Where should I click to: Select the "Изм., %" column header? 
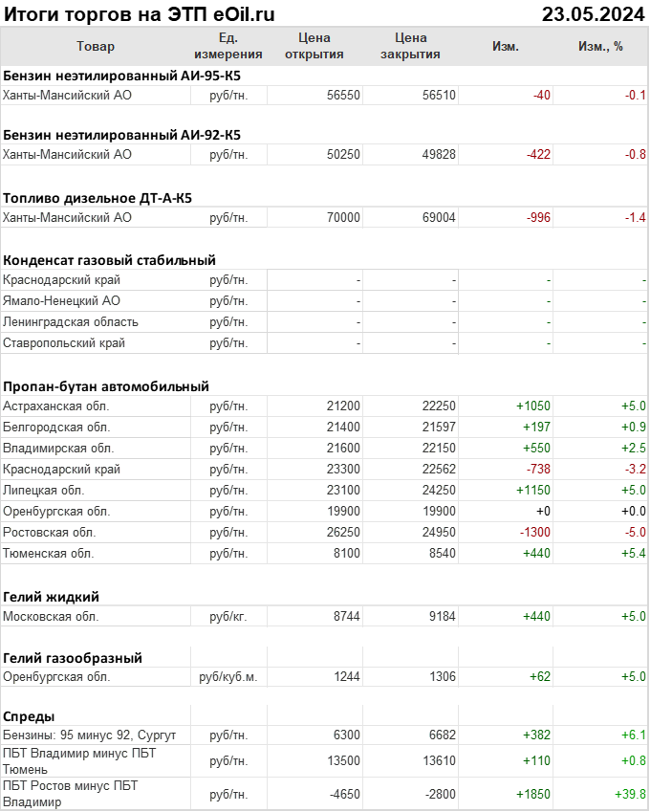pyautogui.click(x=600, y=46)
